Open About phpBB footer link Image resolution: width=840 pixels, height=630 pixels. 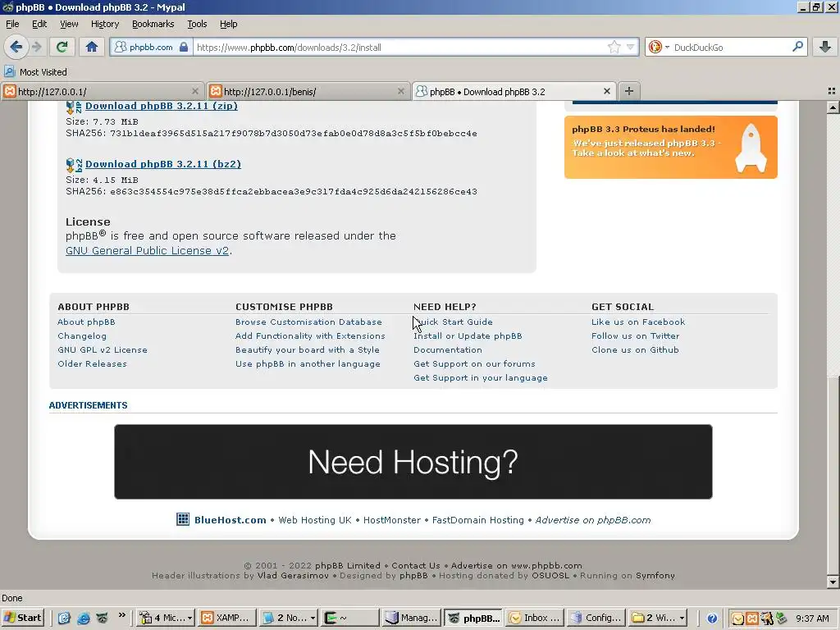(x=86, y=322)
